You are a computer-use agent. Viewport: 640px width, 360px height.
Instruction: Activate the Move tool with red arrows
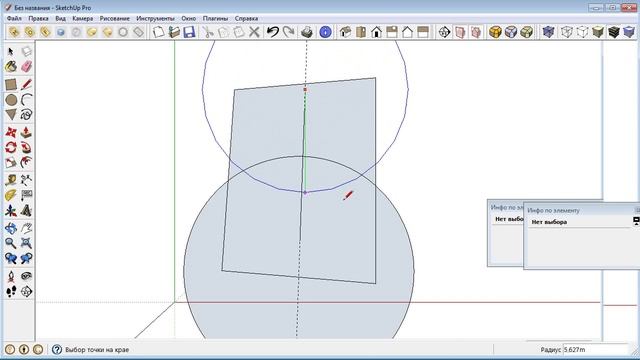click(x=11, y=133)
